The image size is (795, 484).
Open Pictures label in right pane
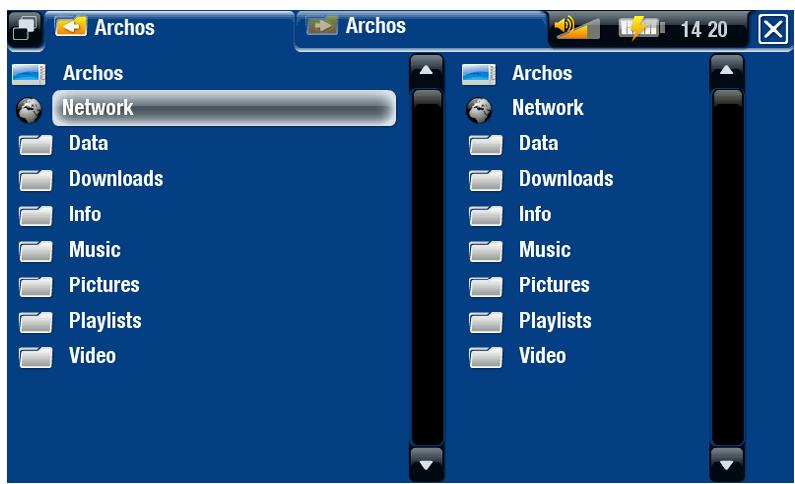(x=555, y=285)
